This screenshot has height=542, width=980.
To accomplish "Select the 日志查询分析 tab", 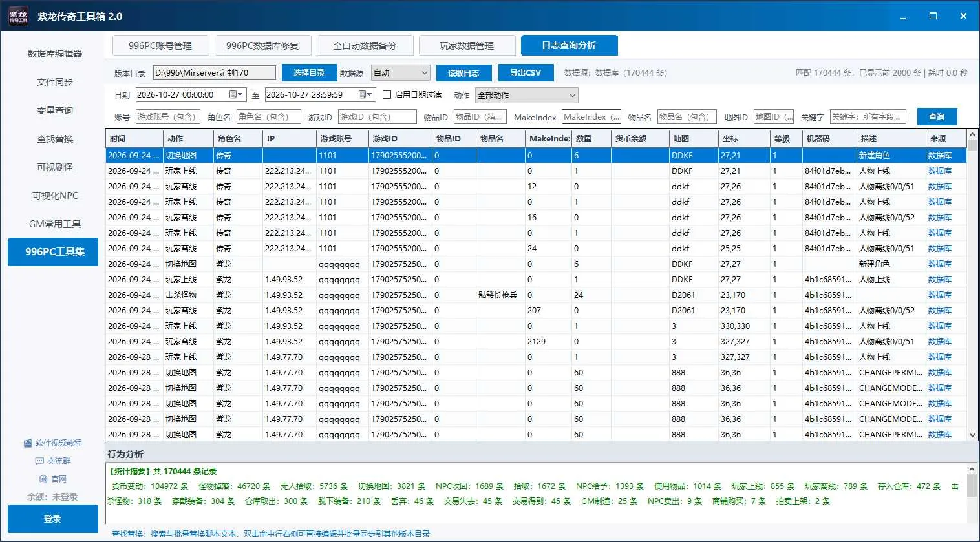I will coord(569,45).
